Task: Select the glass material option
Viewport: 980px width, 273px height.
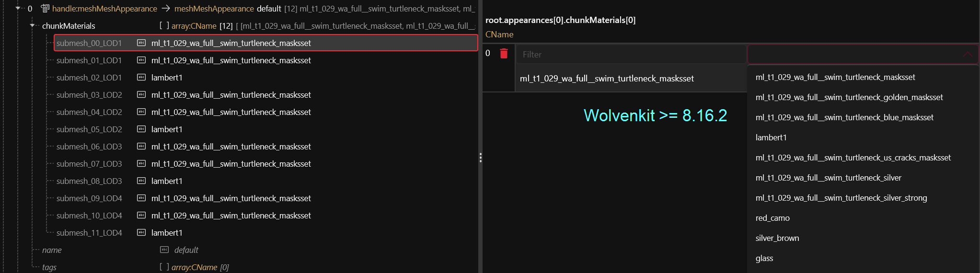Action: click(x=764, y=258)
